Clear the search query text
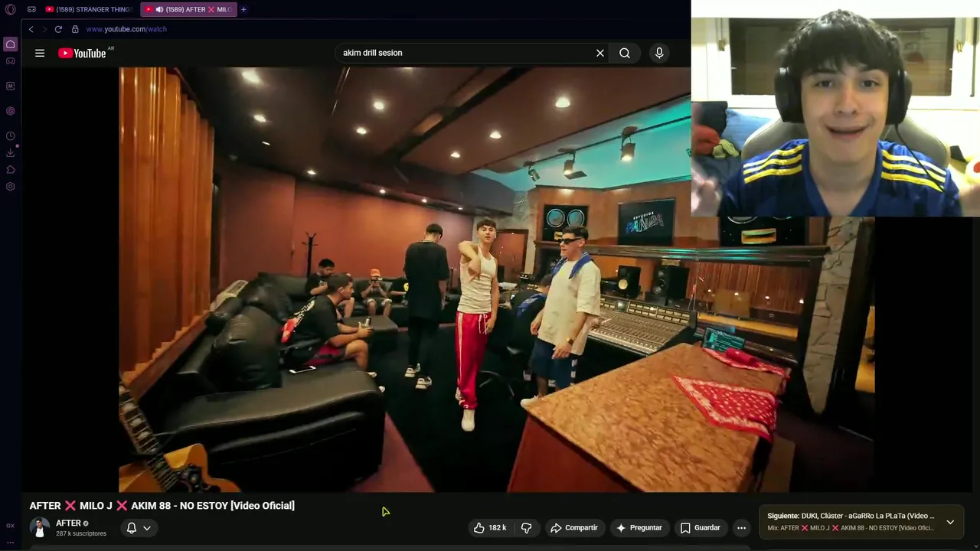The width and height of the screenshot is (980, 551). pos(600,53)
